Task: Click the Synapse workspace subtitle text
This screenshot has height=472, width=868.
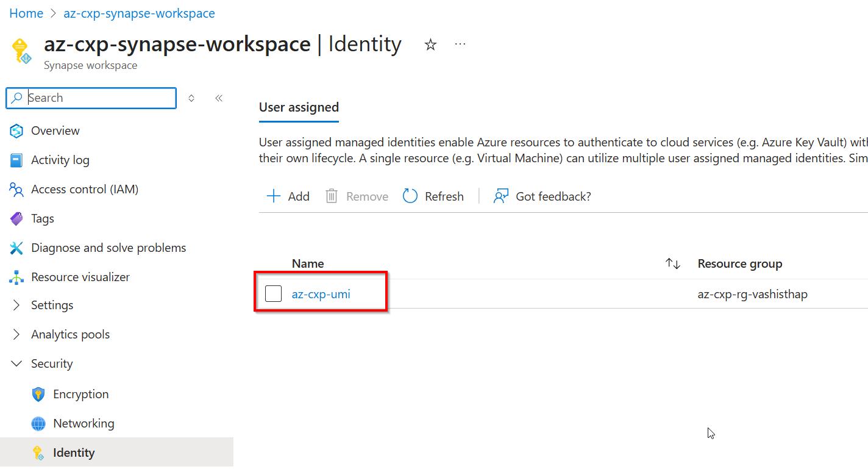Action: 91,65
